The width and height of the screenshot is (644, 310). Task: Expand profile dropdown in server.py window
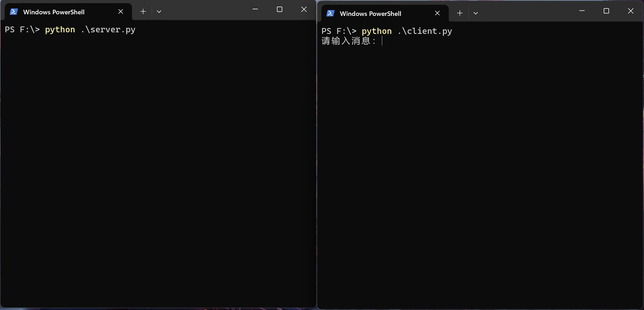[159, 12]
